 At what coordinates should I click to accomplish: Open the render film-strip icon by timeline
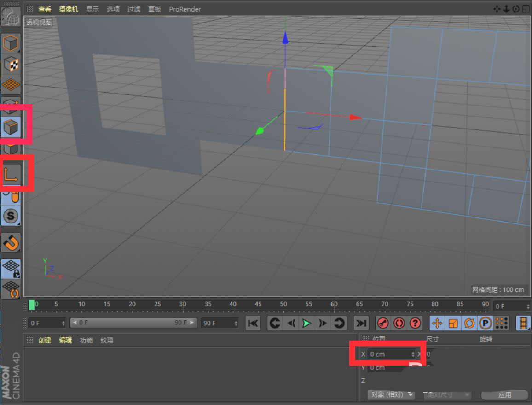523,323
